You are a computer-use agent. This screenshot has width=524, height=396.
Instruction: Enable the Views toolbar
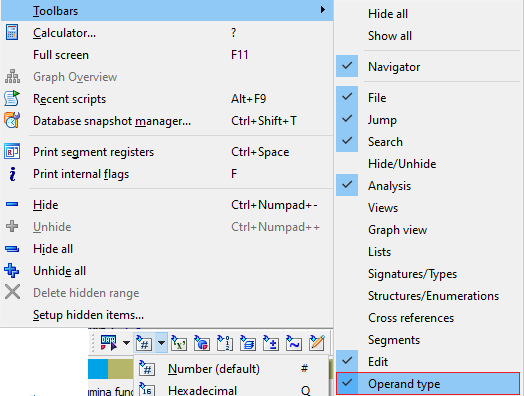point(428,208)
